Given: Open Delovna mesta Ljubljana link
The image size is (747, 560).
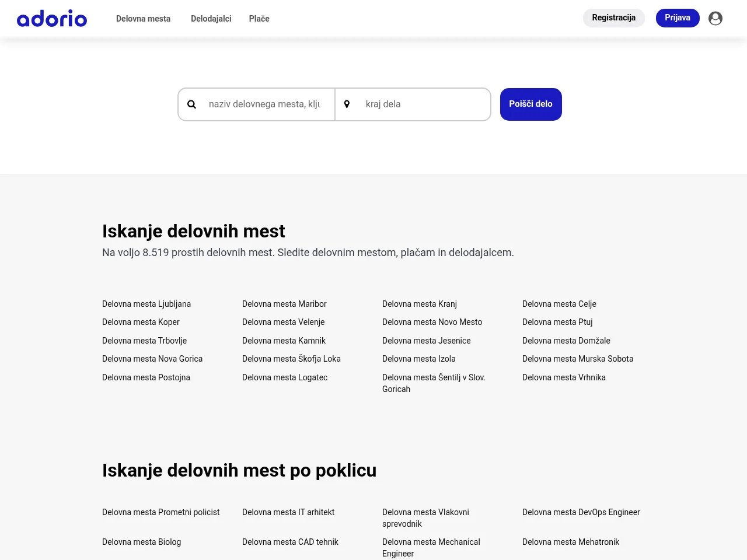Looking at the screenshot, I should pyautogui.click(x=146, y=304).
